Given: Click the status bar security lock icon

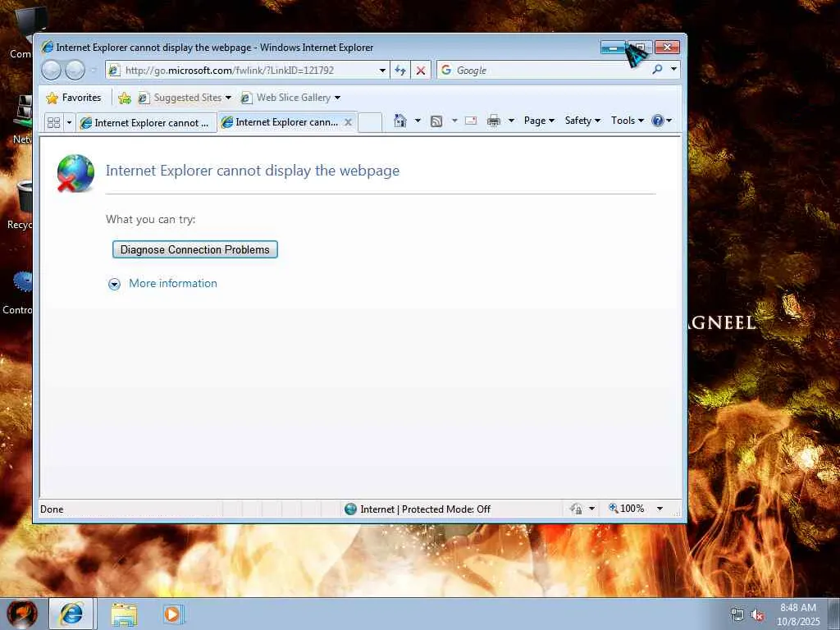Looking at the screenshot, I should pos(577,509).
